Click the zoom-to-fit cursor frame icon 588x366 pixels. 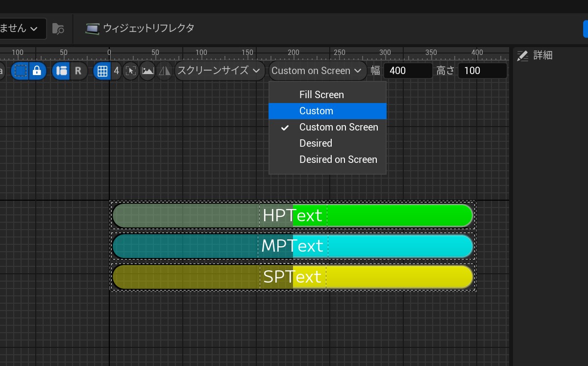click(x=130, y=71)
